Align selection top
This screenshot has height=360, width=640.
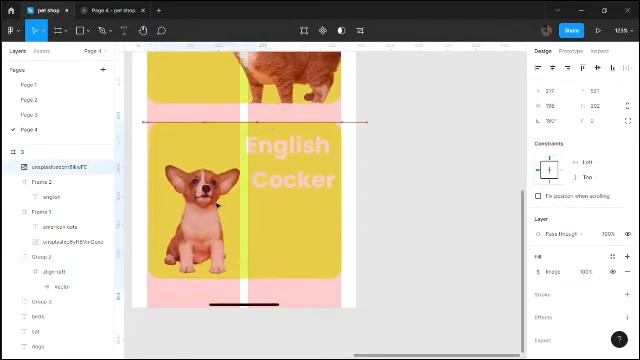[582, 68]
